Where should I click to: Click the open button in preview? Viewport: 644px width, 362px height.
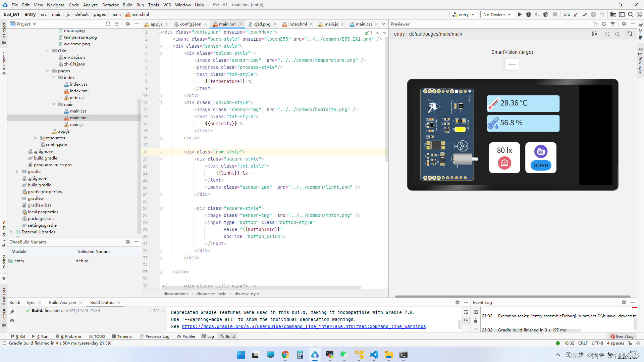541,165
